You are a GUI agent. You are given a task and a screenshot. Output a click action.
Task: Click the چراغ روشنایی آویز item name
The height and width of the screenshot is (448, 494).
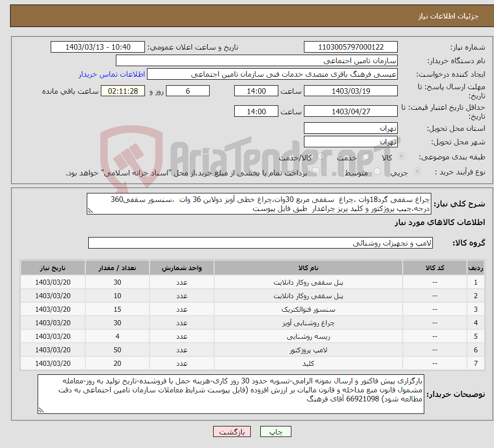pos(308,323)
